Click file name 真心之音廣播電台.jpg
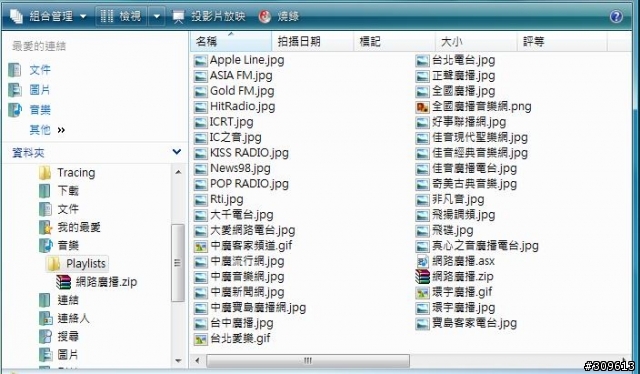This screenshot has width=640, height=374. click(x=485, y=246)
